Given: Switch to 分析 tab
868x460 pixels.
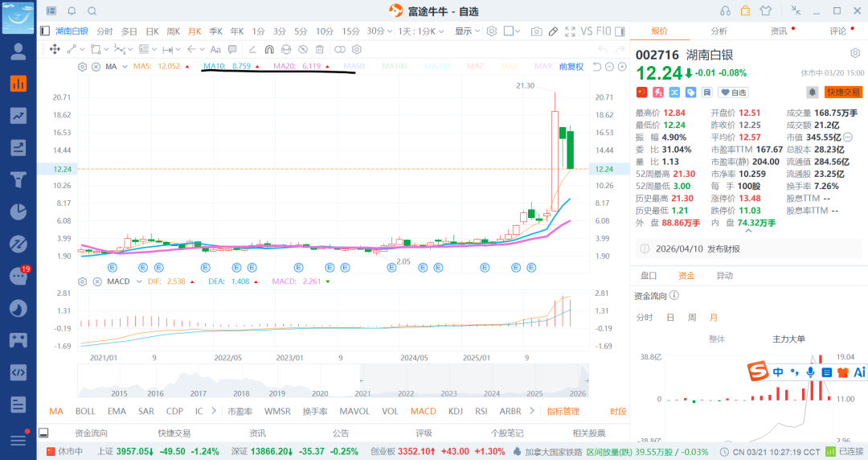Looking at the screenshot, I should point(719,31).
